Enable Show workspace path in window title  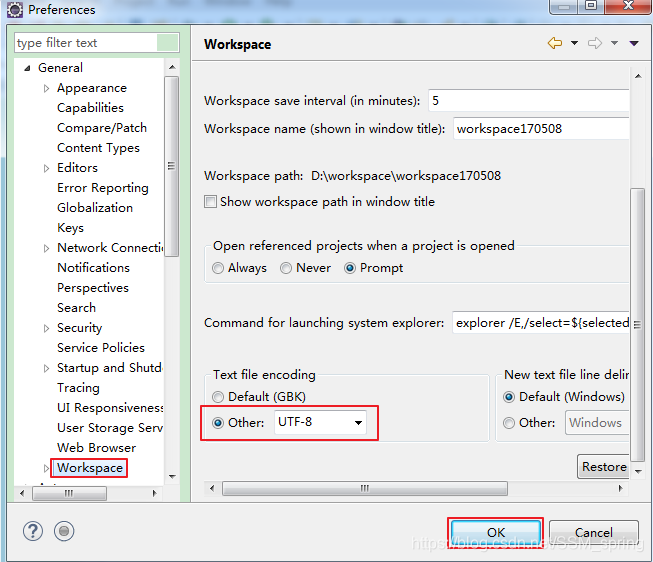click(210, 202)
